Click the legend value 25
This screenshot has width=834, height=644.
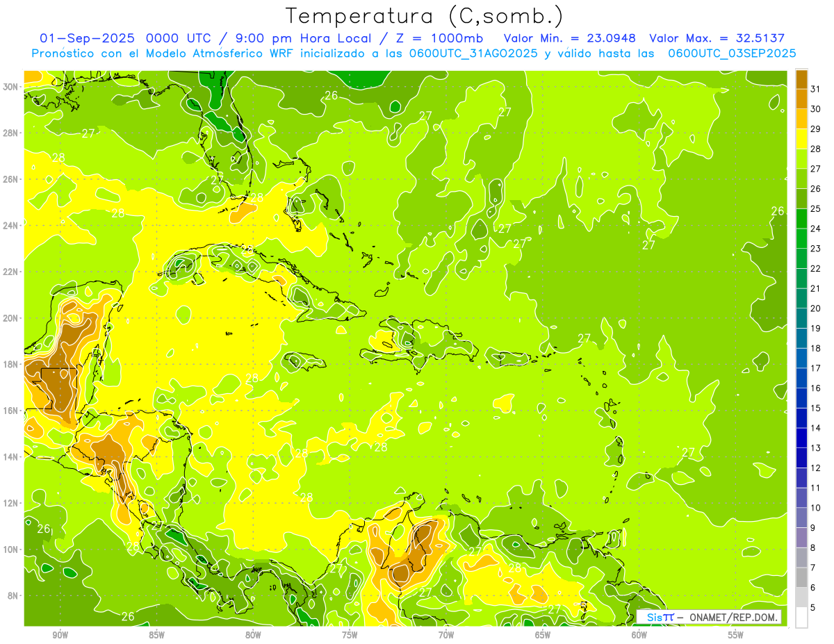pyautogui.click(x=816, y=208)
